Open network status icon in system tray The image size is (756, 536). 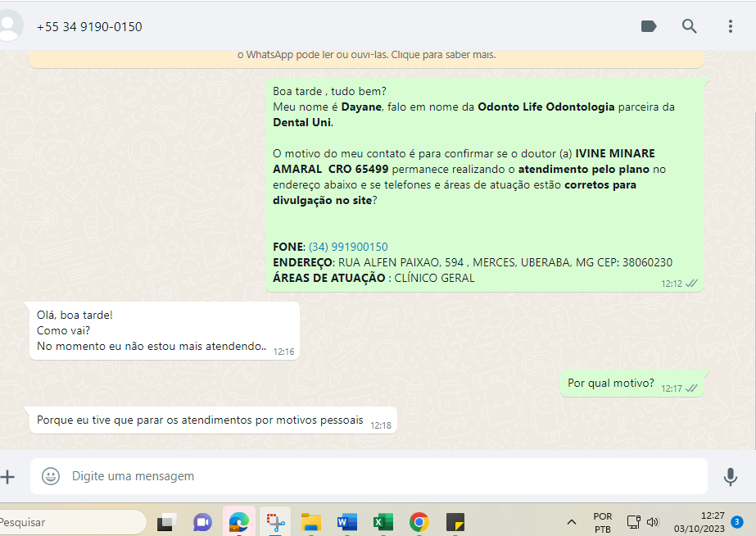633,522
